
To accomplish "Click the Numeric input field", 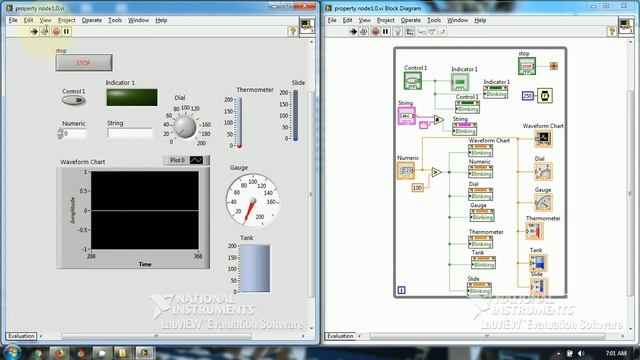I will 75,133.
